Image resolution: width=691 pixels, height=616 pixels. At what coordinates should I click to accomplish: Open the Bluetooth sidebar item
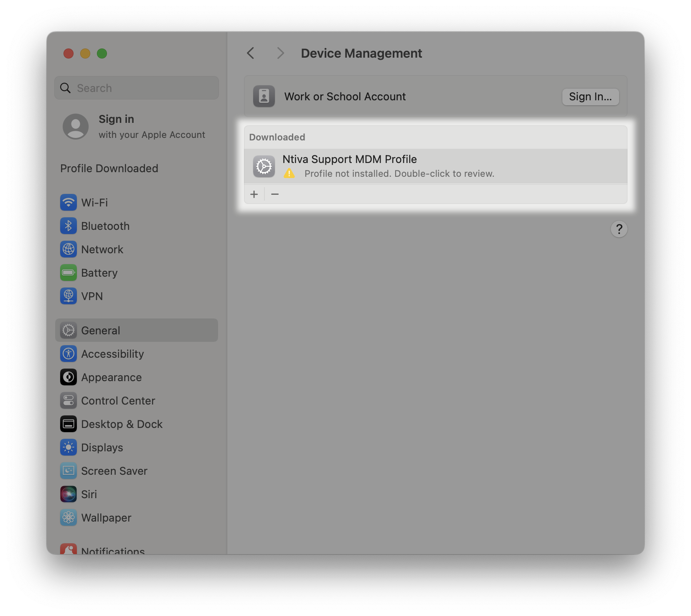click(137, 226)
